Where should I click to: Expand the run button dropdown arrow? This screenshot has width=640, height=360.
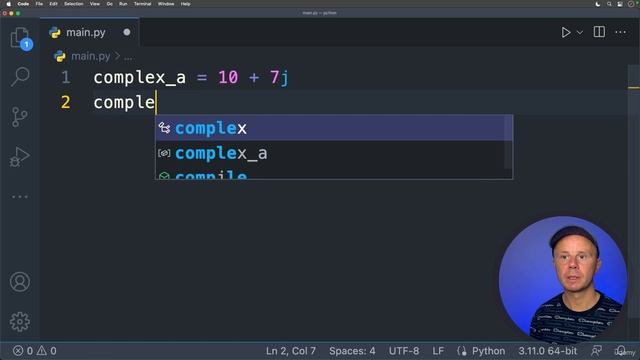tap(580, 33)
